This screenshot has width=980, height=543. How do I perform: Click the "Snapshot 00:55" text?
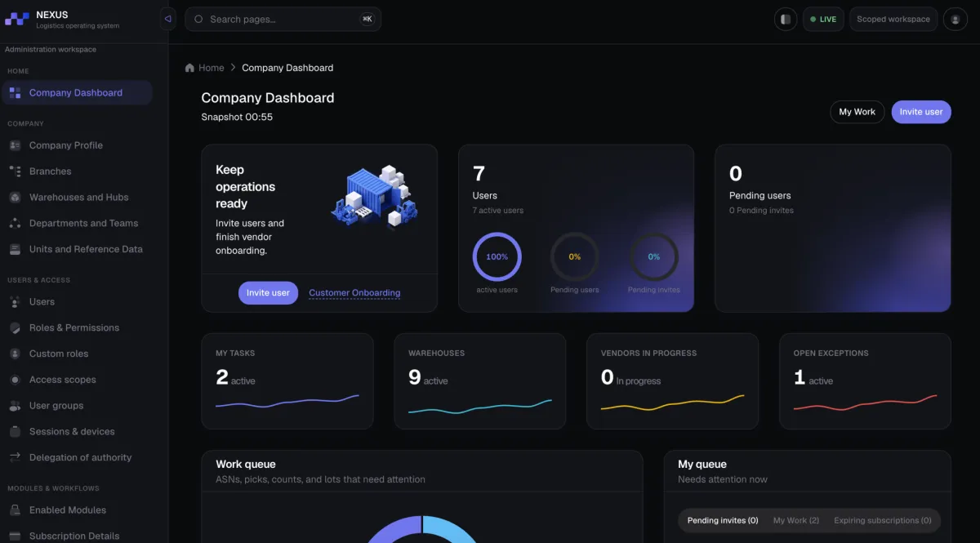(237, 117)
